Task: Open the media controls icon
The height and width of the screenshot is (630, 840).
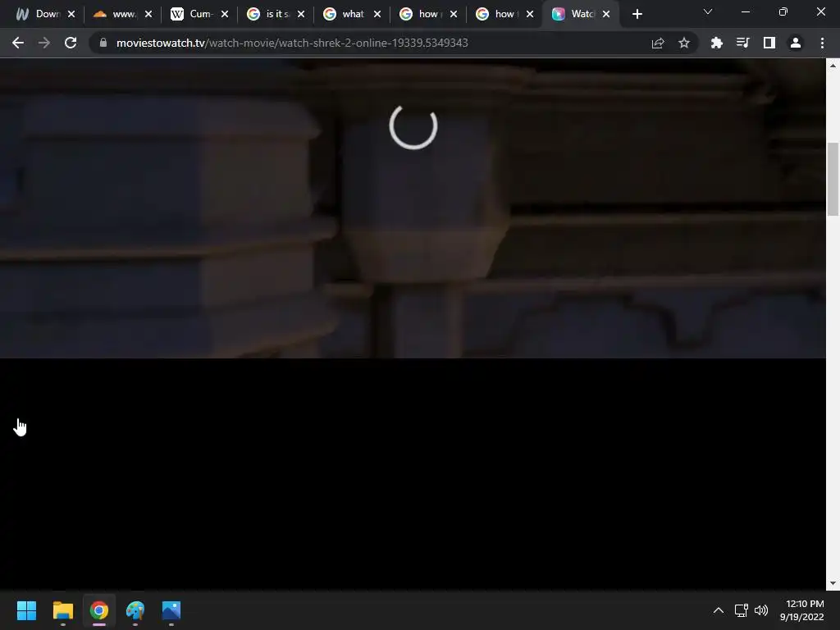Action: [x=742, y=43]
